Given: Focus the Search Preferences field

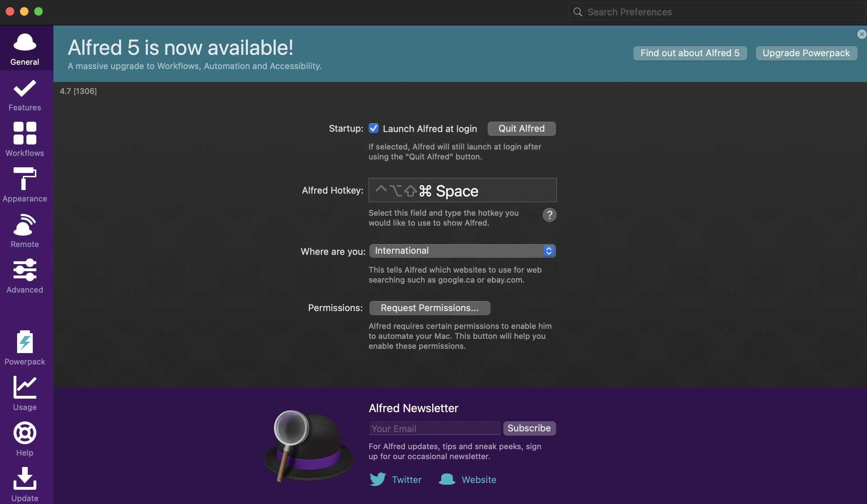Looking at the screenshot, I should (717, 12).
